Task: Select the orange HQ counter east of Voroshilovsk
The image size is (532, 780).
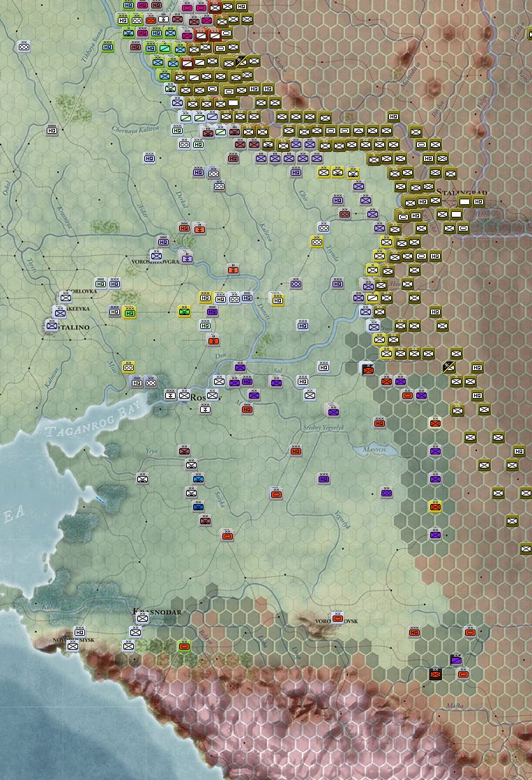Action: tap(415, 632)
